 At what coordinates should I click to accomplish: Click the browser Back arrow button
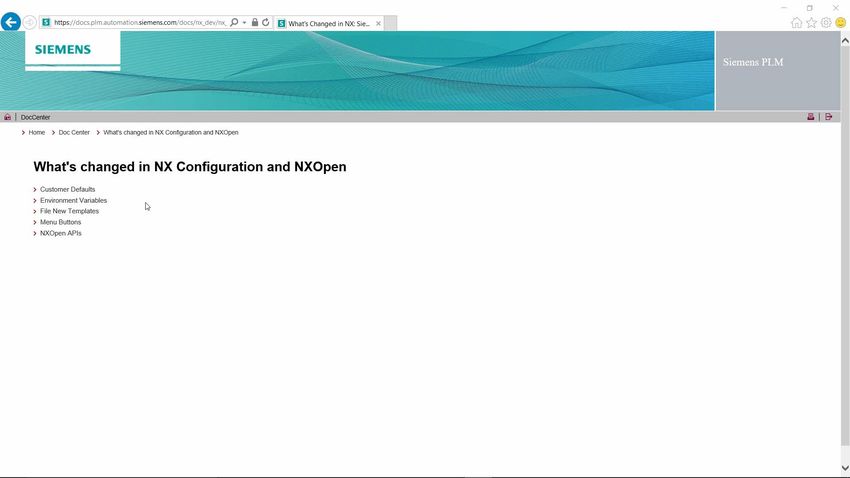(11, 22)
